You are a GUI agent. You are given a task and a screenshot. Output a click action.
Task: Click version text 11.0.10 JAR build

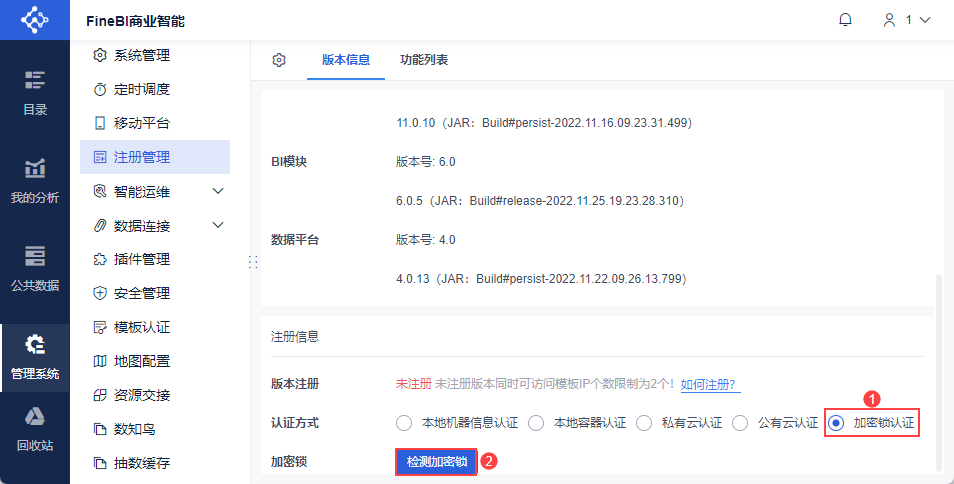[544, 123]
